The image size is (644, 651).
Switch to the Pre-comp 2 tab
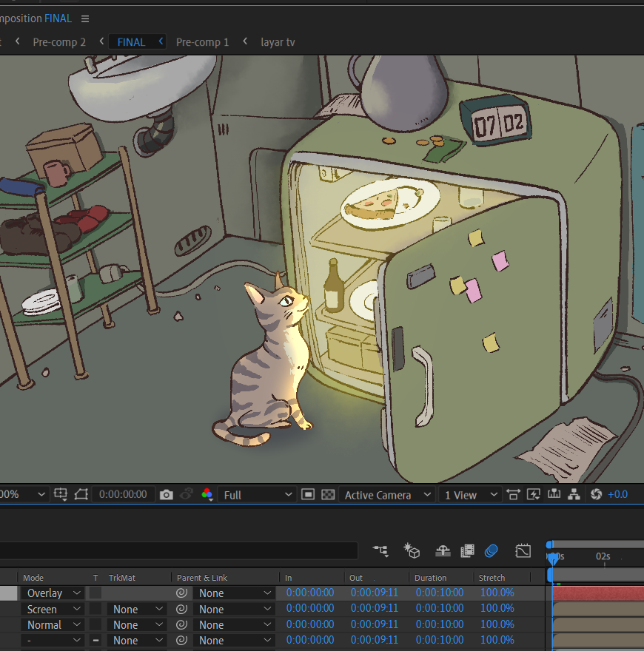pyautogui.click(x=59, y=42)
